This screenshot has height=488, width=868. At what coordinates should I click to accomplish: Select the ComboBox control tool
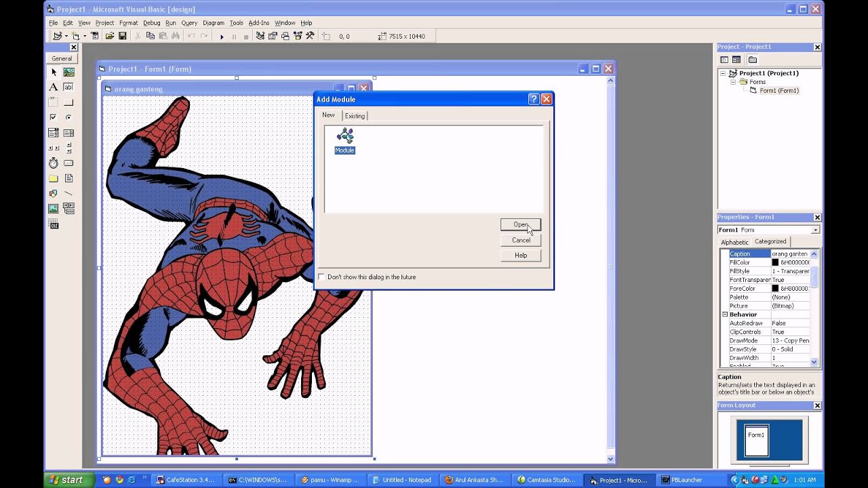point(54,133)
